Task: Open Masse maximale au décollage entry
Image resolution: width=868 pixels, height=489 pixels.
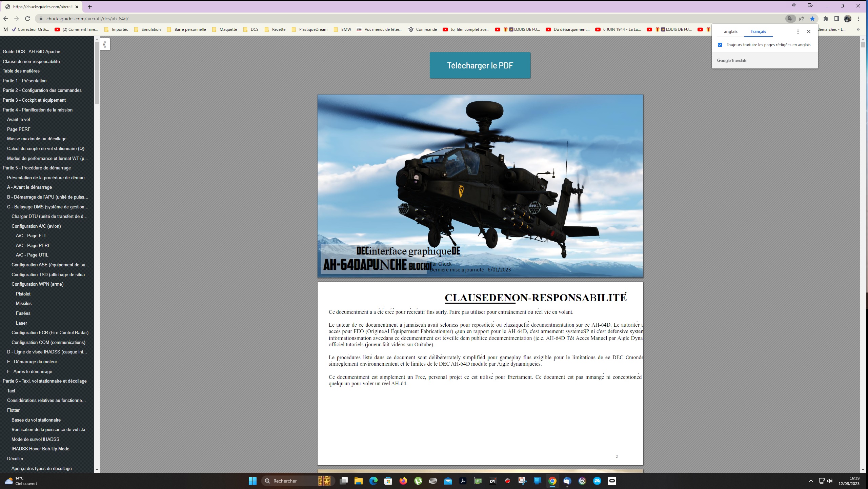Action: coord(37,139)
